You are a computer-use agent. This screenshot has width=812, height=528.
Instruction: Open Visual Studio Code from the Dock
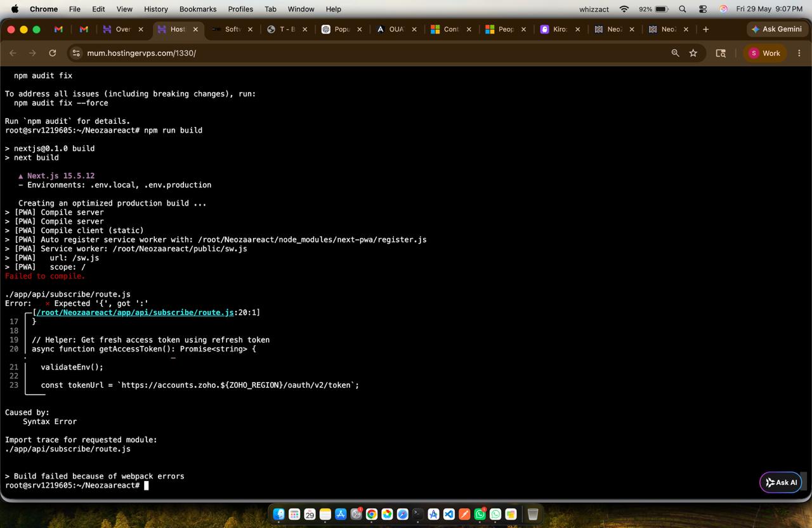(x=449, y=514)
